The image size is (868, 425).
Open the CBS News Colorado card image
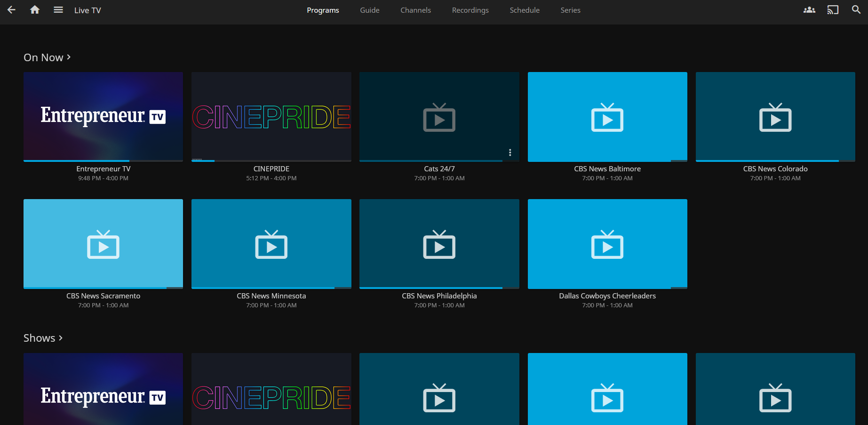point(775,117)
